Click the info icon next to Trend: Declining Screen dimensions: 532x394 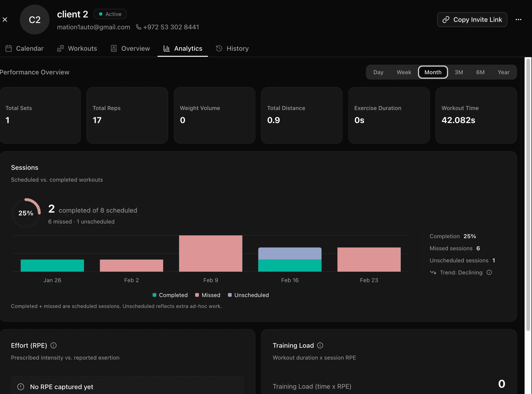(489, 272)
